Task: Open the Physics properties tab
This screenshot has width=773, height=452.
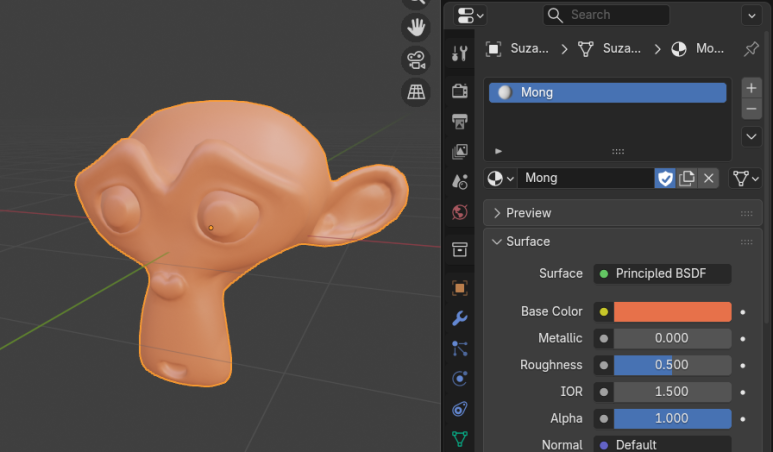Action: click(459, 379)
